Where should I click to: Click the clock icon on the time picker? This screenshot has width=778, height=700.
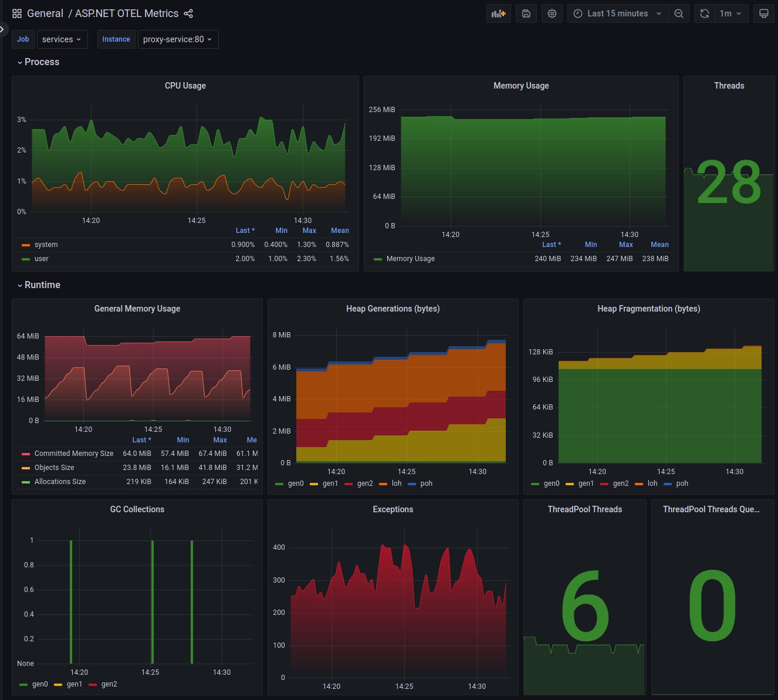pyautogui.click(x=577, y=13)
